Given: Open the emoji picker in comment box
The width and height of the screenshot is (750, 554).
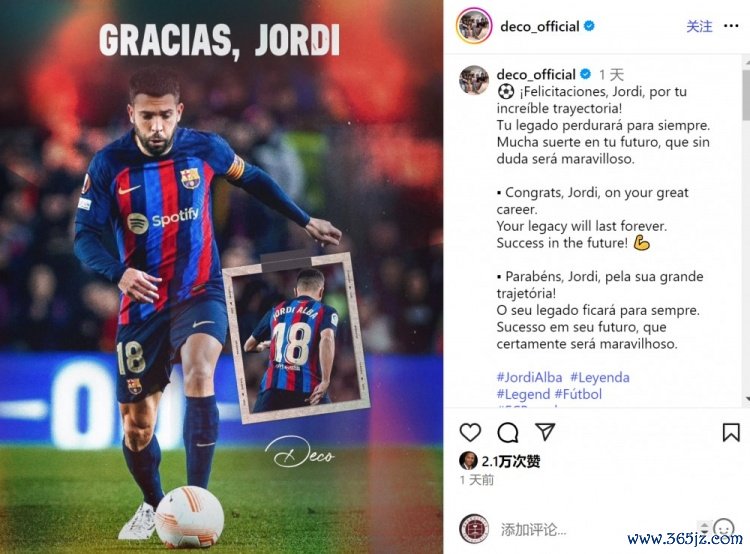Looking at the screenshot, I should click(x=723, y=529).
